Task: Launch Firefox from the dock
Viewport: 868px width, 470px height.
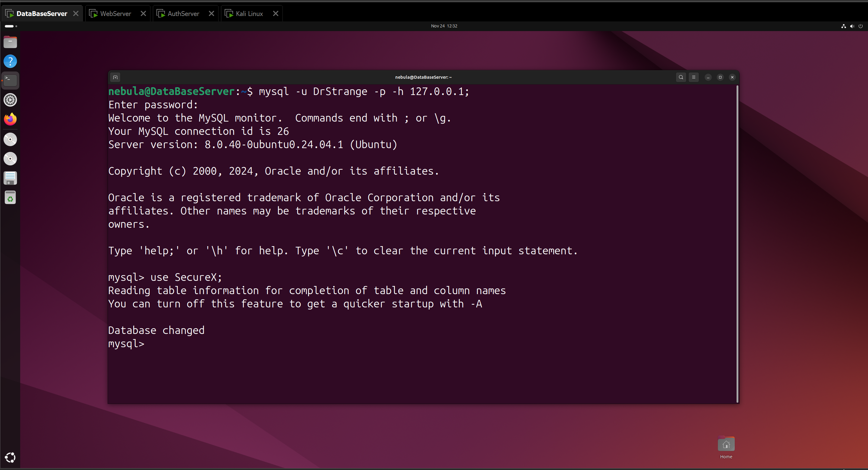Action: [x=10, y=119]
